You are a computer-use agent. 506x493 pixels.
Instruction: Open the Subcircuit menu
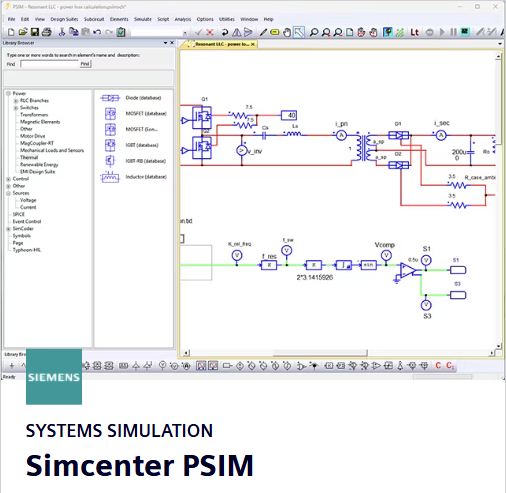pyautogui.click(x=94, y=19)
